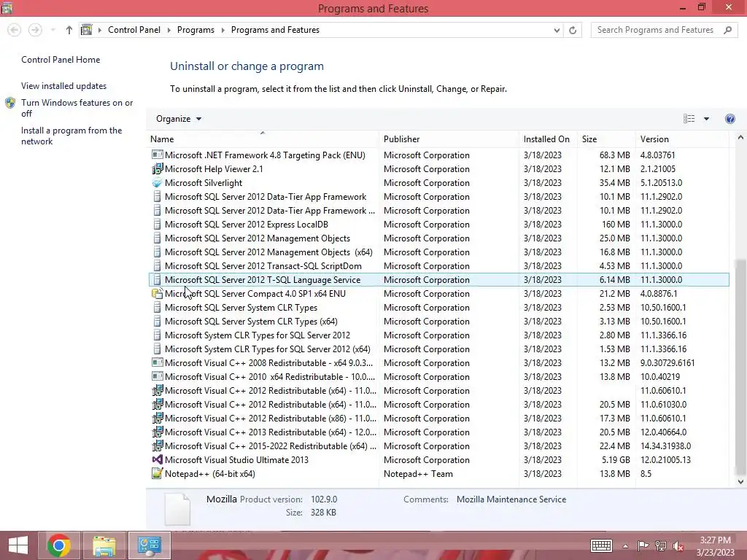Image resolution: width=747 pixels, height=560 pixels.
Task: Click the Notepad++ Team publisher cell
Action: (418, 474)
